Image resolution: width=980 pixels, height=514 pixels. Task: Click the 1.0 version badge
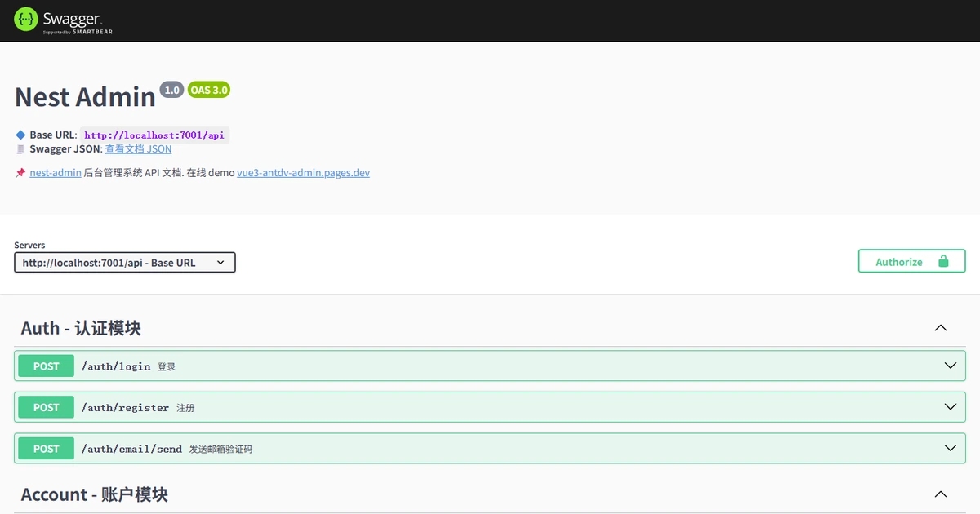click(x=171, y=90)
